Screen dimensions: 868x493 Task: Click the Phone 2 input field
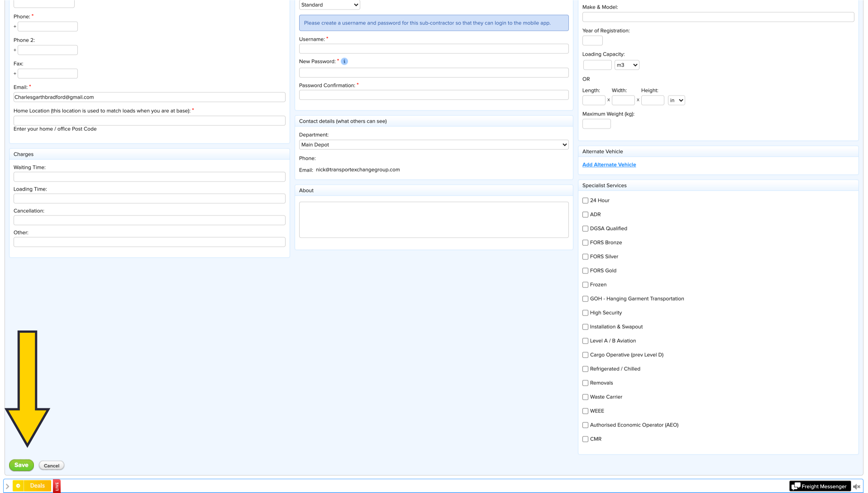click(48, 50)
